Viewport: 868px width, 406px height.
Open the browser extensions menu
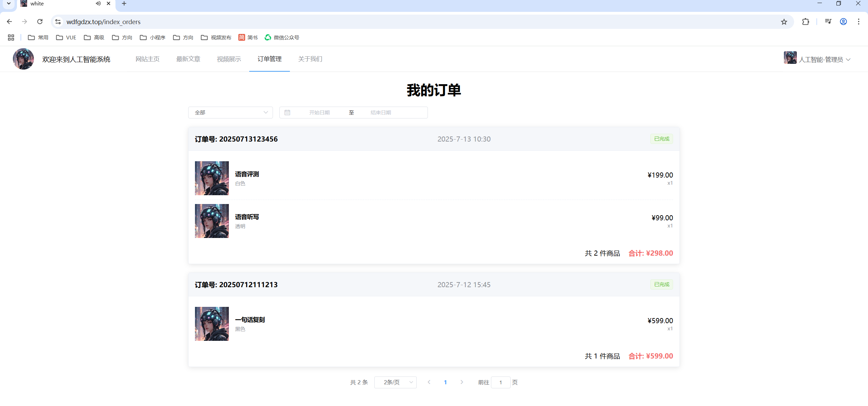point(806,22)
